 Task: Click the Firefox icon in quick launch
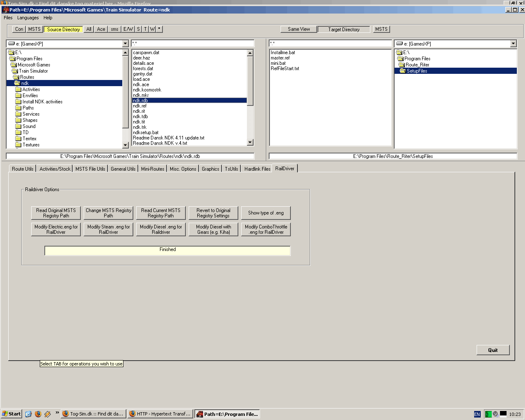[x=38, y=414]
